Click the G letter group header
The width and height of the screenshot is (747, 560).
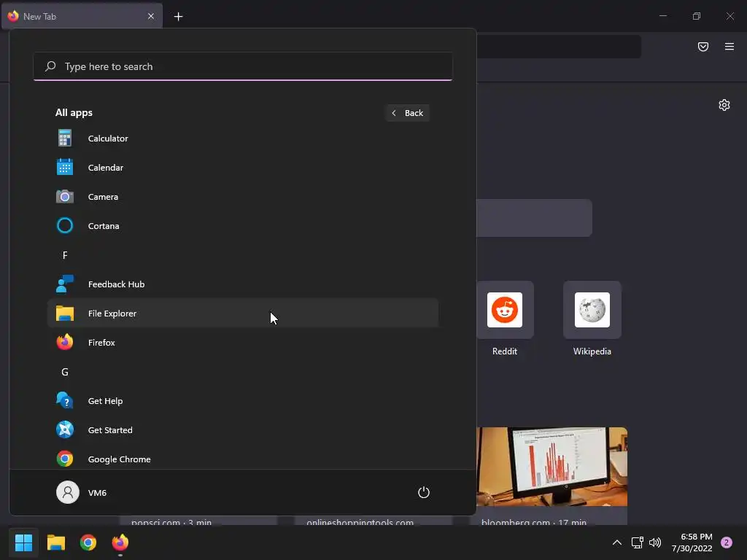65,372
